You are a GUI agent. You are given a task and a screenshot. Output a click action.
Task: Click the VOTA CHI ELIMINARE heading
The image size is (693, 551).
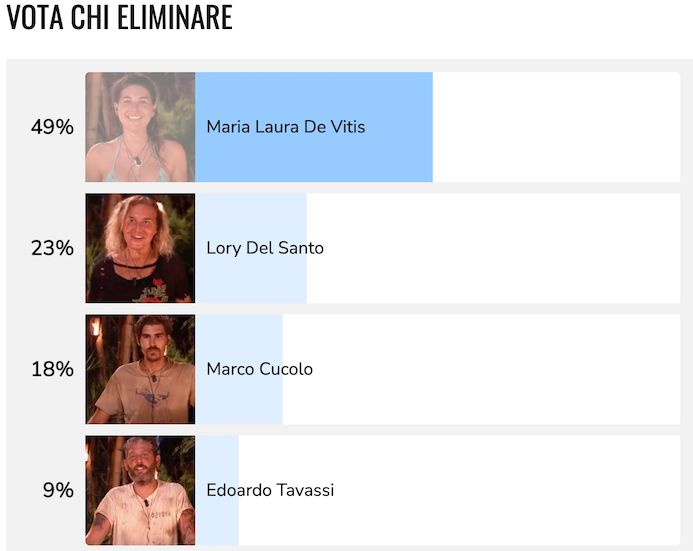pyautogui.click(x=119, y=17)
